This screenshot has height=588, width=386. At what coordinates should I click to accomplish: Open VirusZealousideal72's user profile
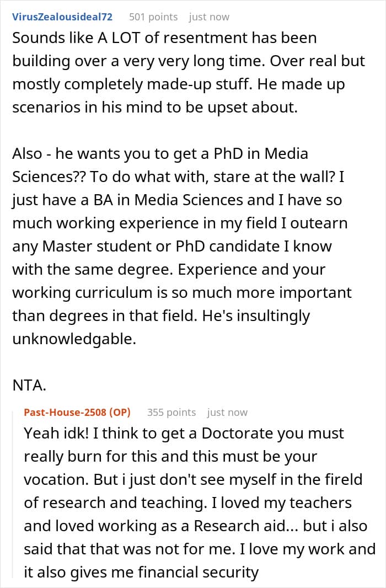coord(62,17)
